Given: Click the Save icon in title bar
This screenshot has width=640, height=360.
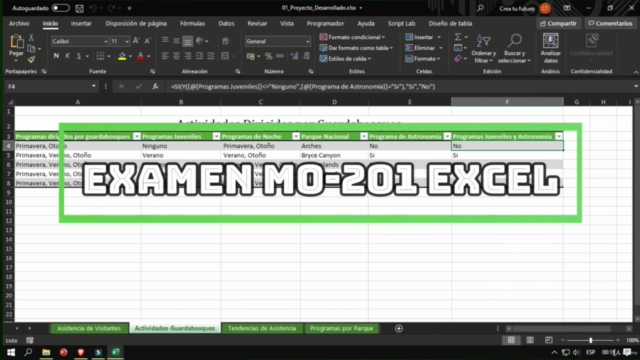Looking at the screenshot, I should pyautogui.click(x=80, y=8).
